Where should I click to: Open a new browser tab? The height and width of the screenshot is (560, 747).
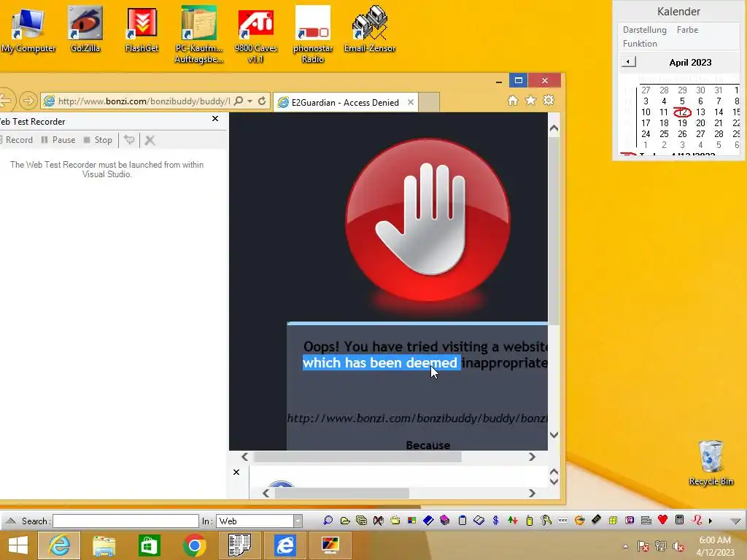click(429, 102)
